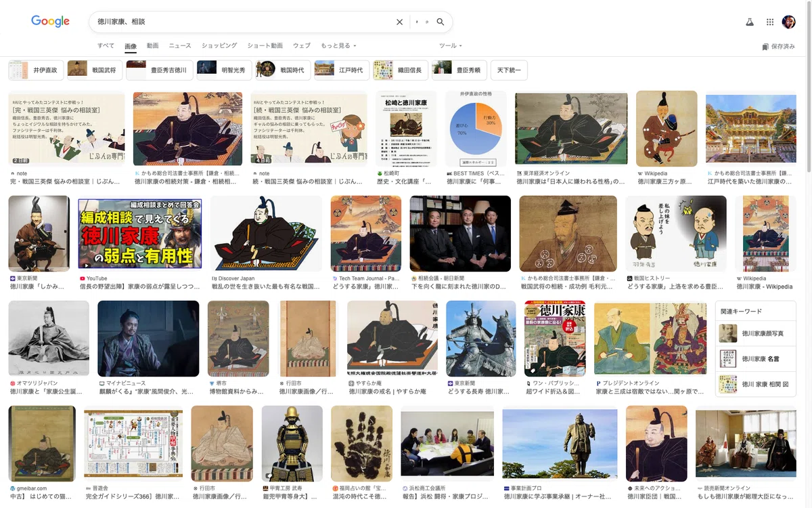Open related keyword 徳川家康 名言
This screenshot has width=812, height=508.
(755, 359)
